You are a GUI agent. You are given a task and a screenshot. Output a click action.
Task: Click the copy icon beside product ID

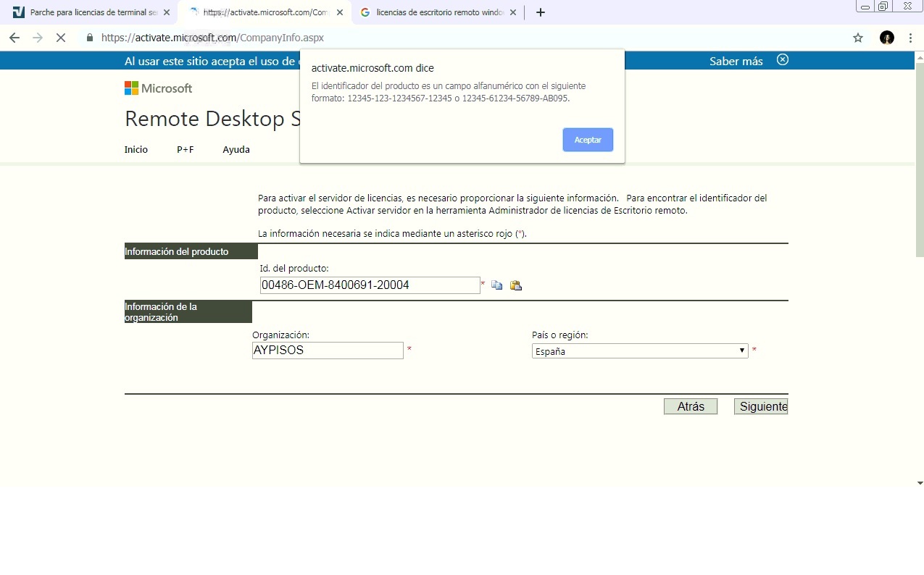click(x=496, y=285)
